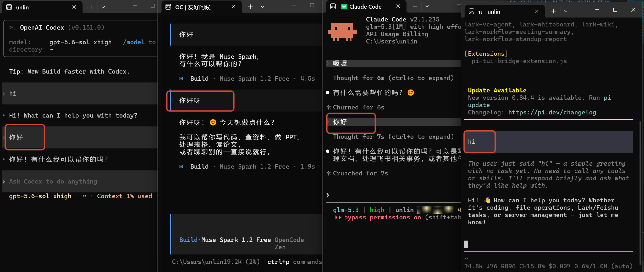Close the OC | 友好问候 tab
This screenshot has width=644, height=272.
coord(233,7)
